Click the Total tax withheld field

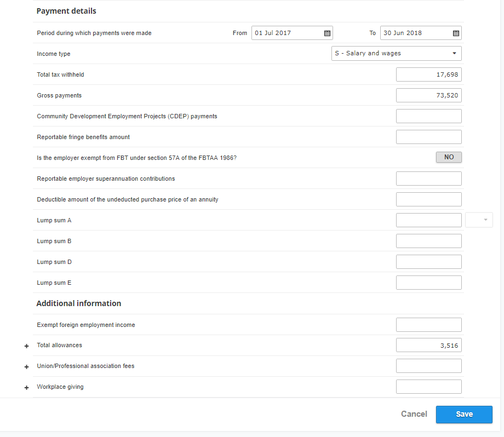pos(429,74)
